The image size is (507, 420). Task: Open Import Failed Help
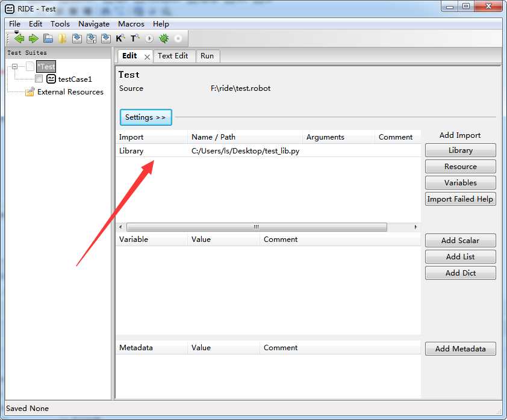[461, 199]
